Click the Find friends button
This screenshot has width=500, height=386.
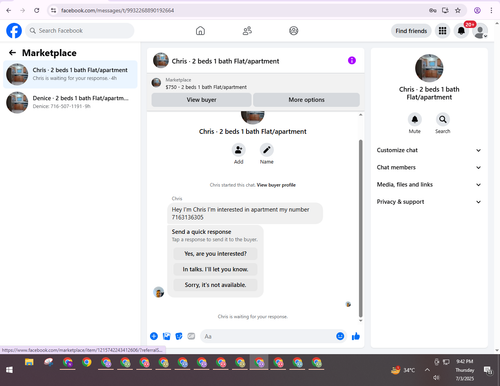(411, 31)
